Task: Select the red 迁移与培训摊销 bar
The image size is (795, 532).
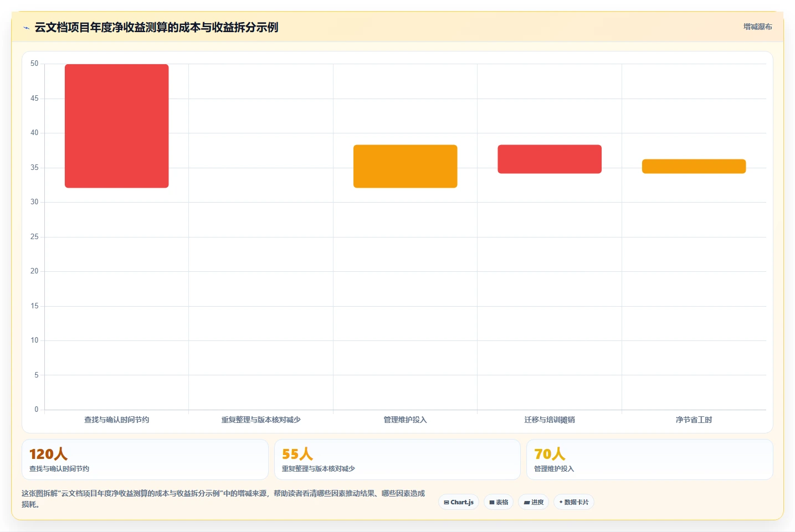Action: (x=550, y=159)
